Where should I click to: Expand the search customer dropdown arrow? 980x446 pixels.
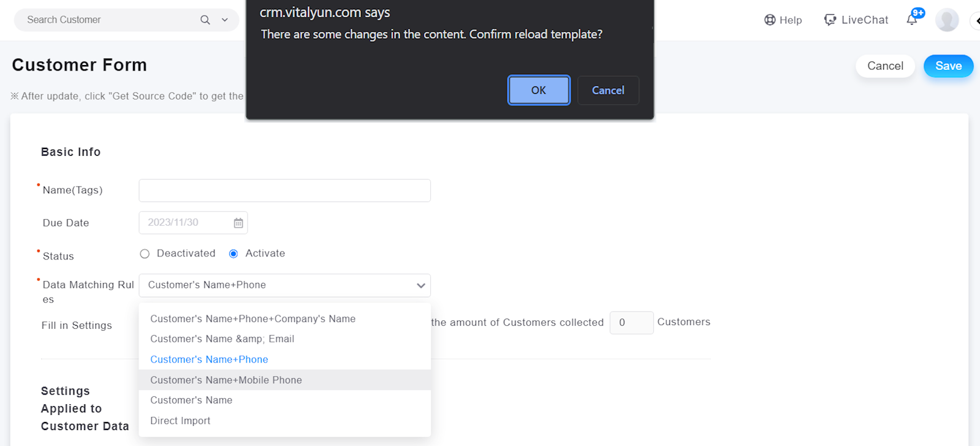click(x=225, y=20)
